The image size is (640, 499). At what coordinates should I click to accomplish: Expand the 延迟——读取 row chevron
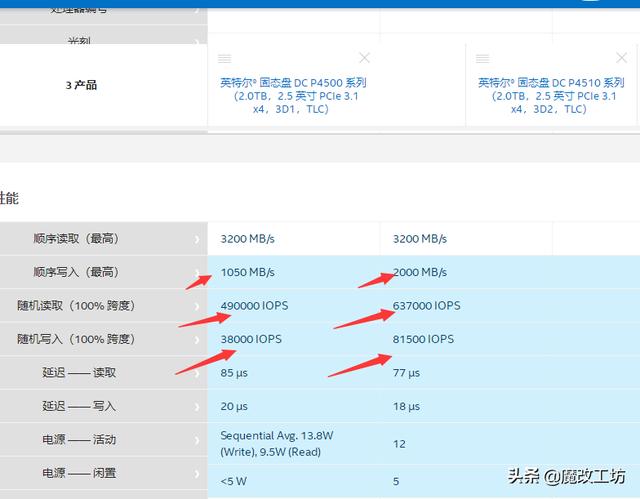tap(197, 373)
